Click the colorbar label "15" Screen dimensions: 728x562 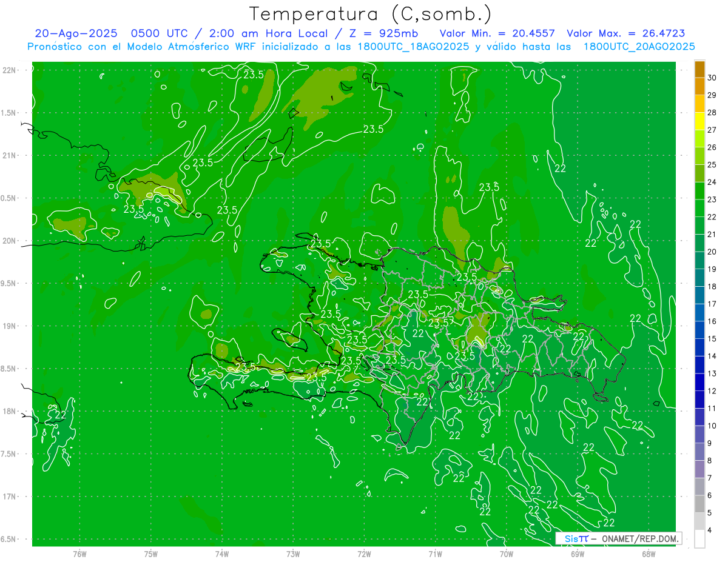pos(712,339)
